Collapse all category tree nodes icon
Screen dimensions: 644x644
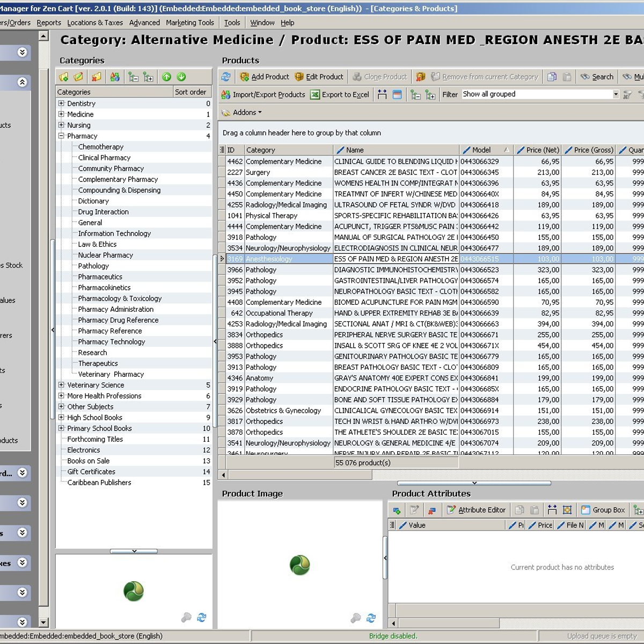(x=133, y=77)
